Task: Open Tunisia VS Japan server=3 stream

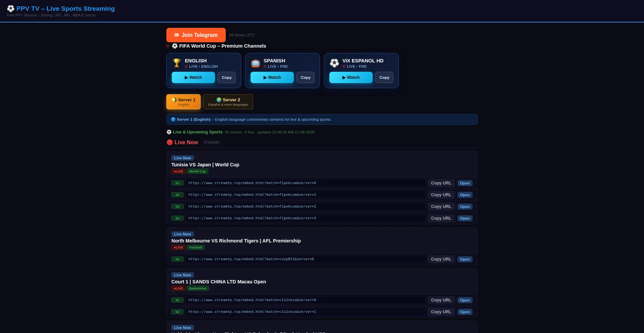Action: coord(465,218)
